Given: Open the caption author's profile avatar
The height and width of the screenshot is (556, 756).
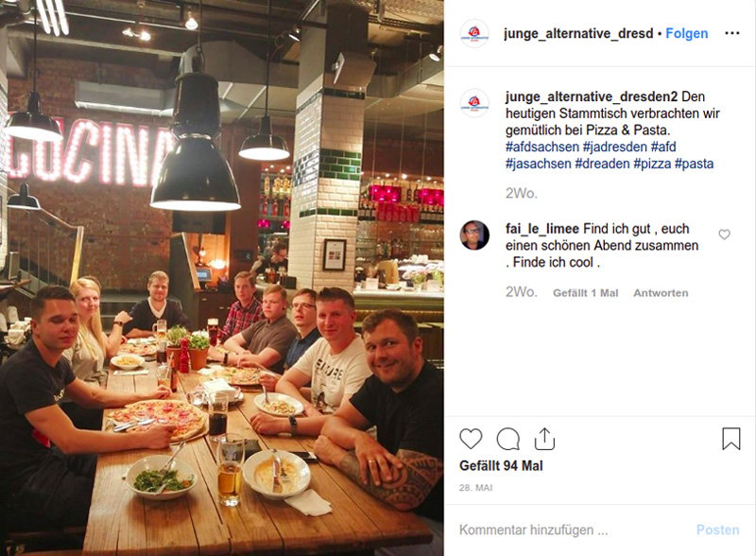Looking at the screenshot, I should [x=474, y=103].
